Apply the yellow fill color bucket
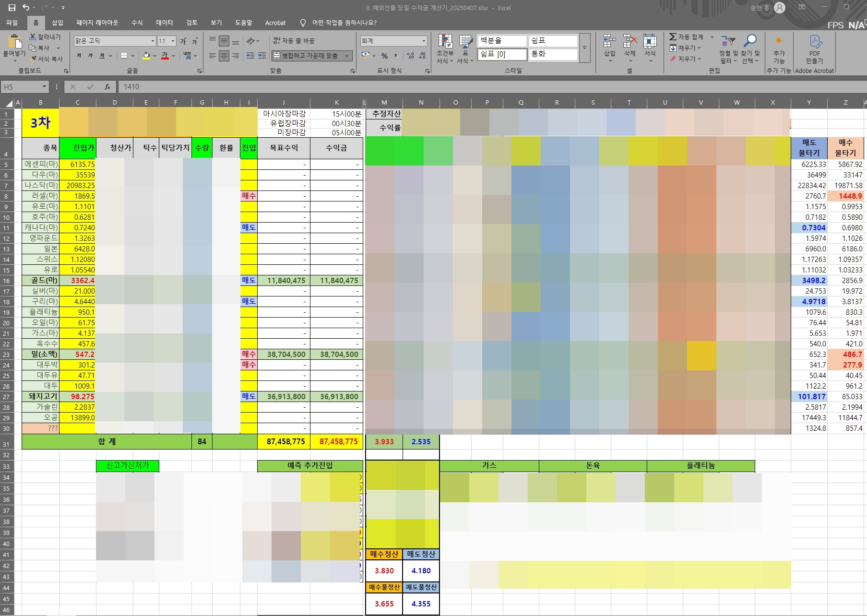The image size is (867, 616). tap(147, 56)
